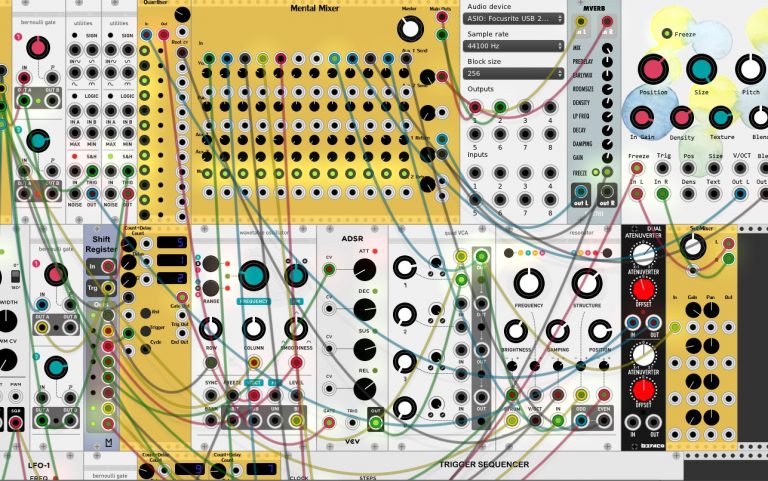Click the resonator STRUCTURE knob
Image resolution: width=768 pixels, height=481 pixels.
click(x=587, y=283)
